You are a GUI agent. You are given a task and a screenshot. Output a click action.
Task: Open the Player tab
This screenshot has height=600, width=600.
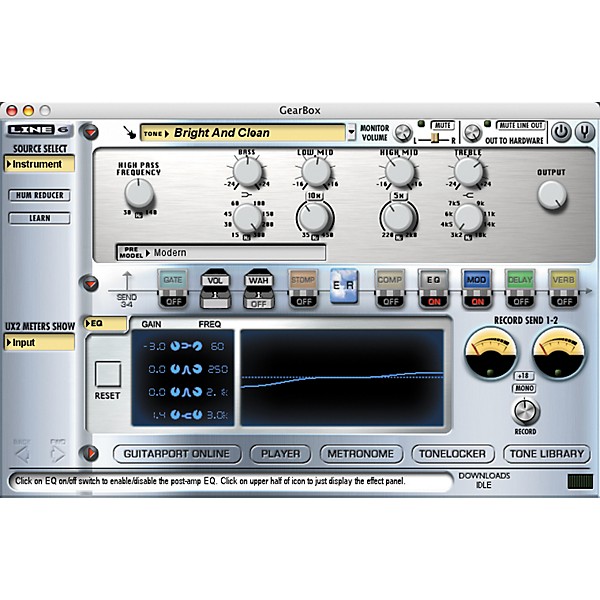pos(280,454)
